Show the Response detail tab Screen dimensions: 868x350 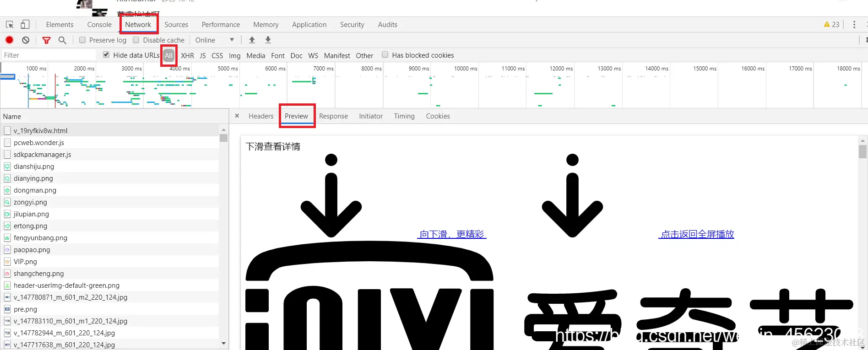333,116
